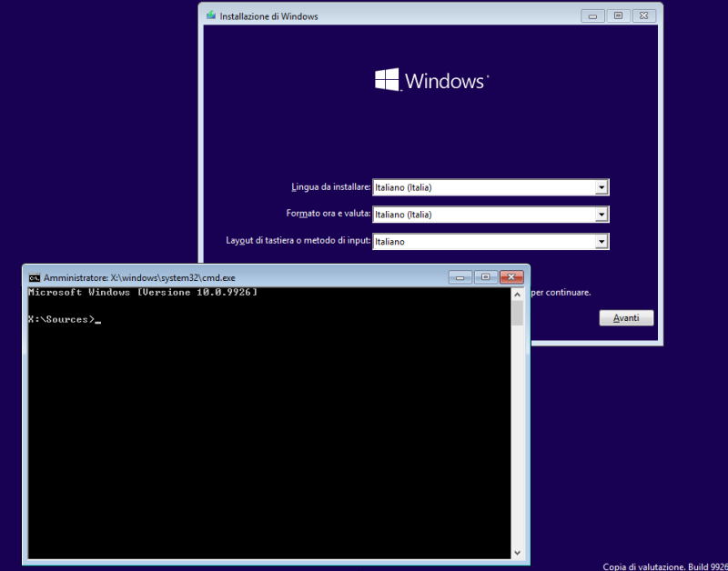This screenshot has height=571, width=728.
Task: Maximize the Command Prompt window
Action: [x=486, y=277]
